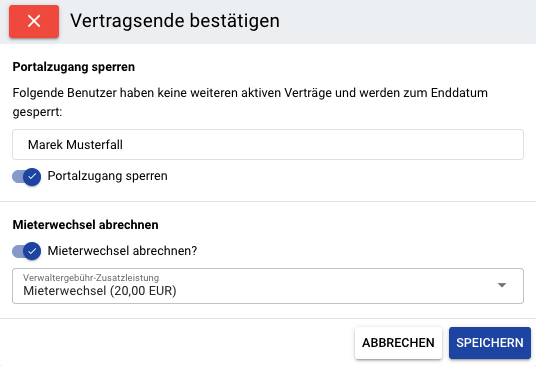Click the bold Mieterwechsel abrechnen section heading
Image resolution: width=536 pixels, height=366 pixels.
click(85, 225)
